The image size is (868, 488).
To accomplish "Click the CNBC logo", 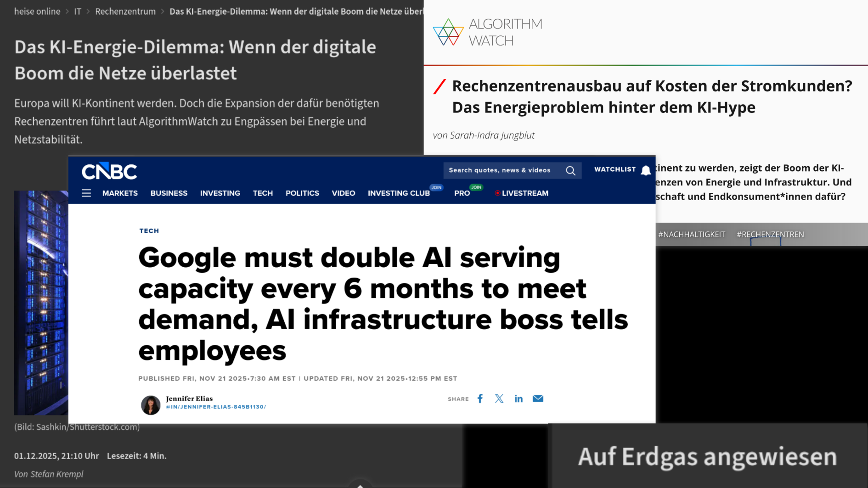I will pos(109,172).
